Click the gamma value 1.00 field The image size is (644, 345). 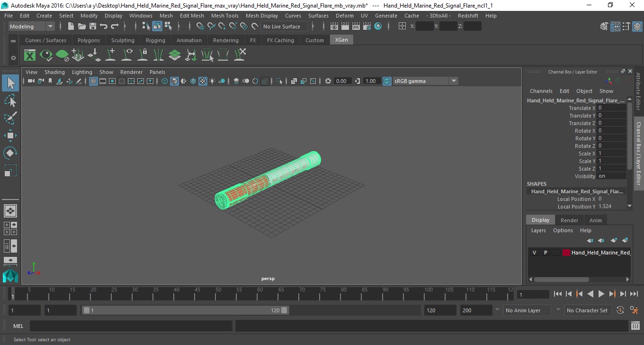tap(371, 81)
